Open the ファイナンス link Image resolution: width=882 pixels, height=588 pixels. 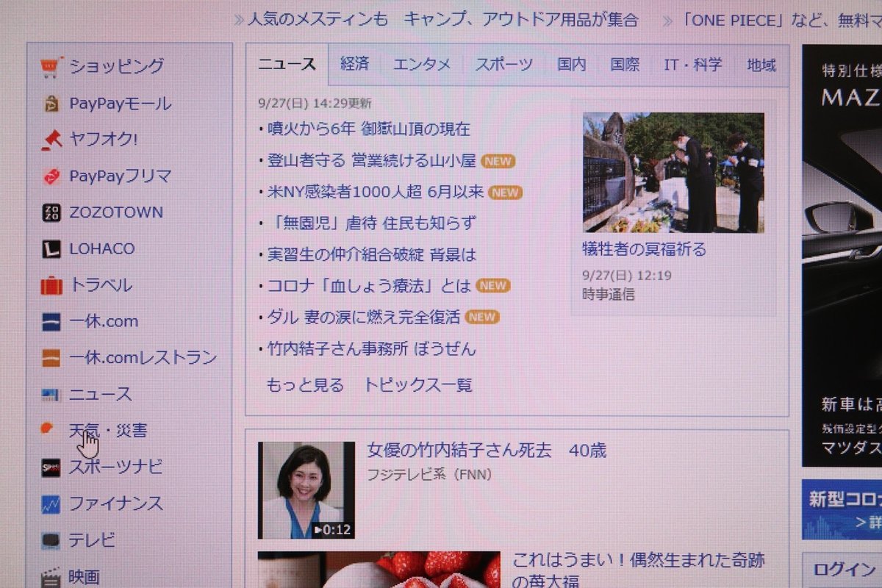coord(116,504)
